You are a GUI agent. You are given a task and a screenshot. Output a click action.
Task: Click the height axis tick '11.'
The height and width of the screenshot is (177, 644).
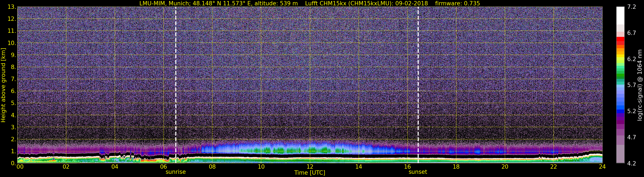[12, 31]
